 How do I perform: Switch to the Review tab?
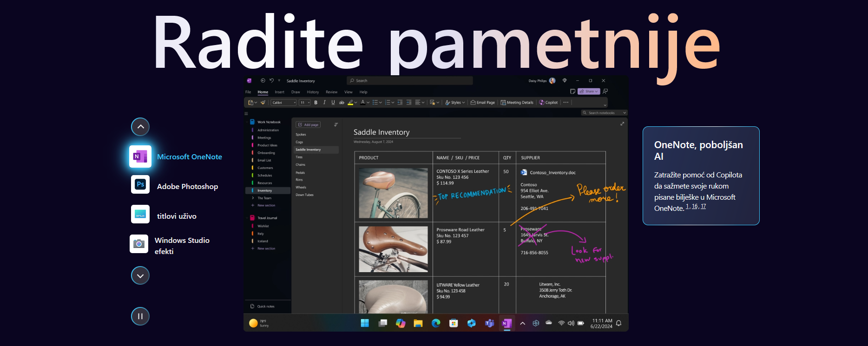point(331,92)
